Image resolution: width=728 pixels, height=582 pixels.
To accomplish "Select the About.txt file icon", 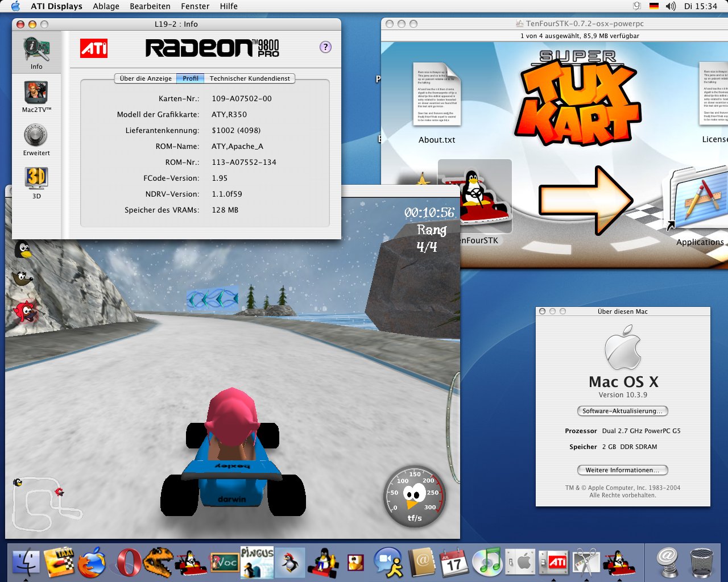I will click(x=437, y=94).
